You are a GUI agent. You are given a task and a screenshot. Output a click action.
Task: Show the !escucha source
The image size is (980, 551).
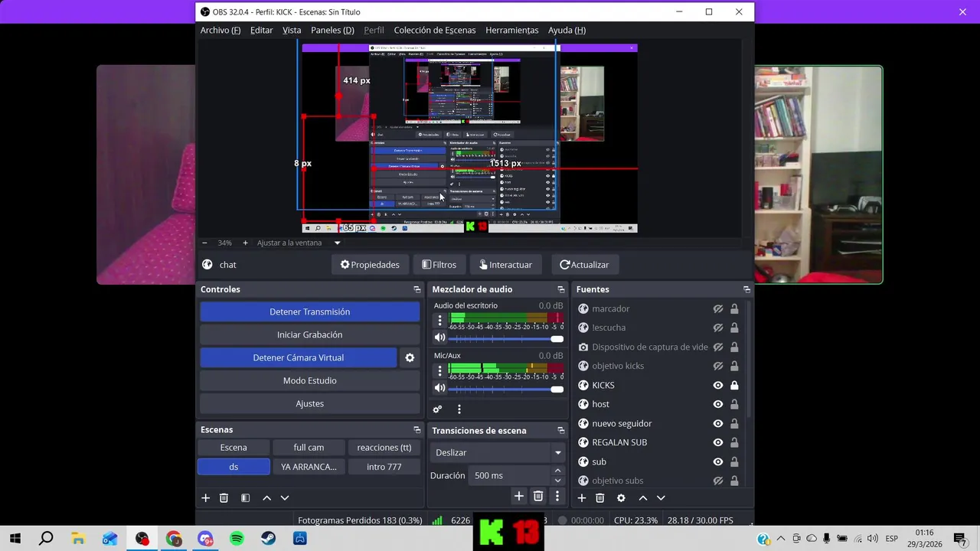718,328
